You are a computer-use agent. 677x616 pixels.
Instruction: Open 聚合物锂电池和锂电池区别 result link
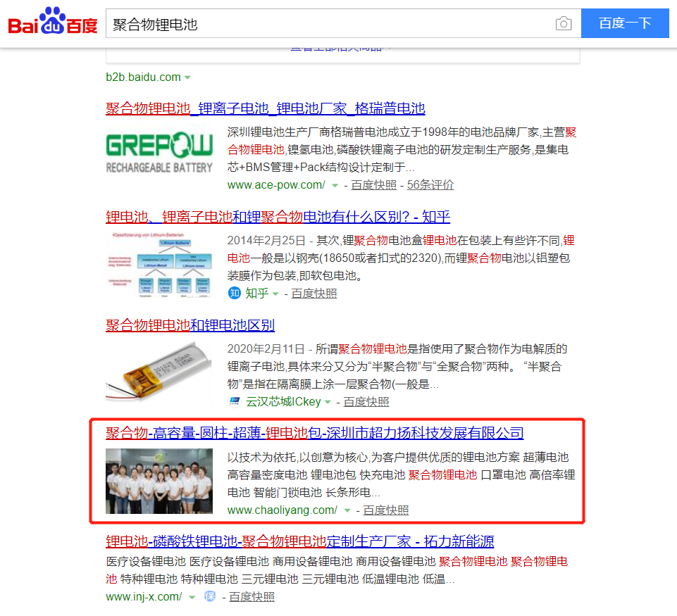click(x=190, y=325)
